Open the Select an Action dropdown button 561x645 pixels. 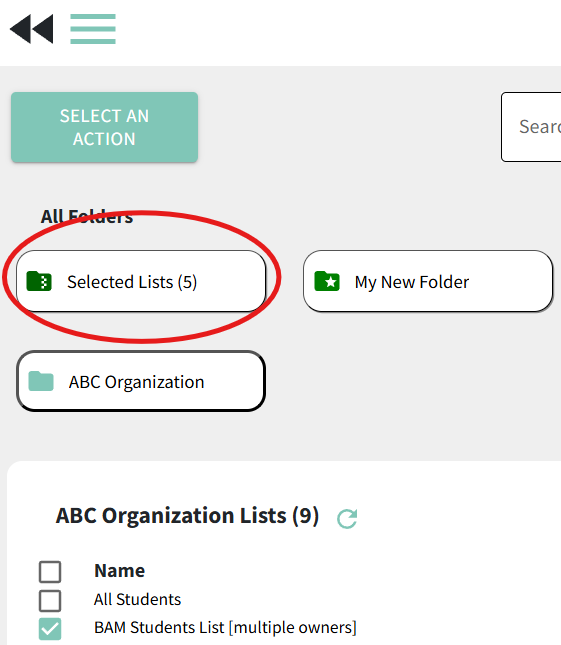pyautogui.click(x=104, y=127)
